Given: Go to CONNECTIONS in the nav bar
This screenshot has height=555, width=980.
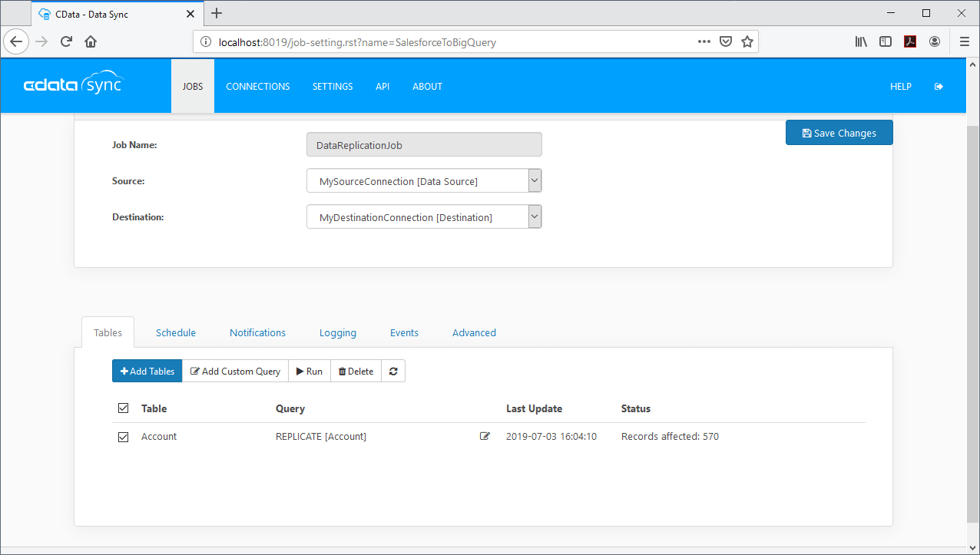Looking at the screenshot, I should coord(258,87).
